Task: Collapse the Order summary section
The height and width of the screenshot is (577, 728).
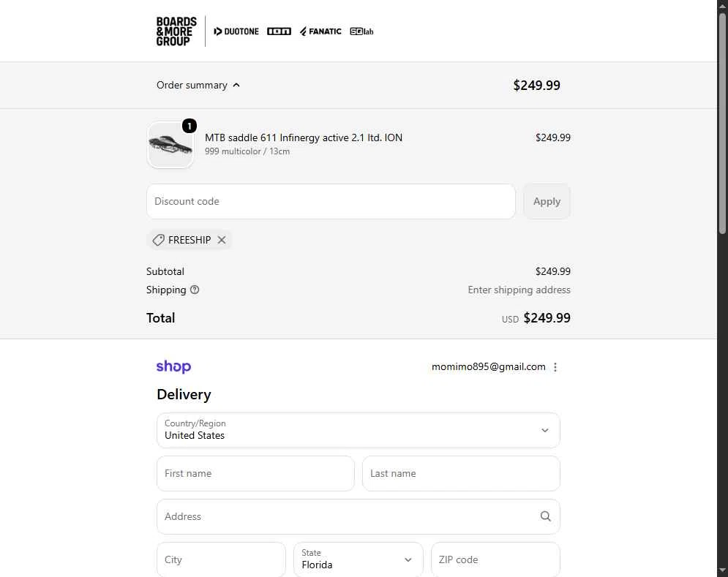Action: coord(198,85)
